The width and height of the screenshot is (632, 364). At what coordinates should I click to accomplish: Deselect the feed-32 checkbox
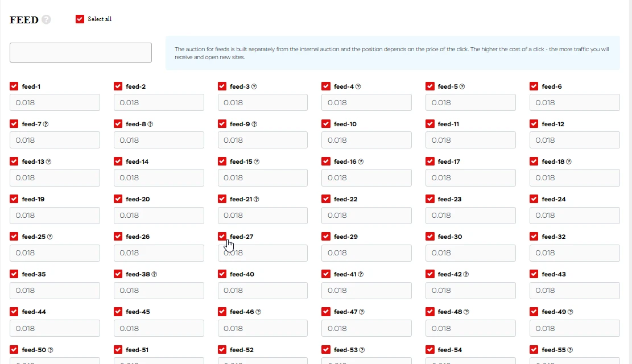click(x=534, y=236)
